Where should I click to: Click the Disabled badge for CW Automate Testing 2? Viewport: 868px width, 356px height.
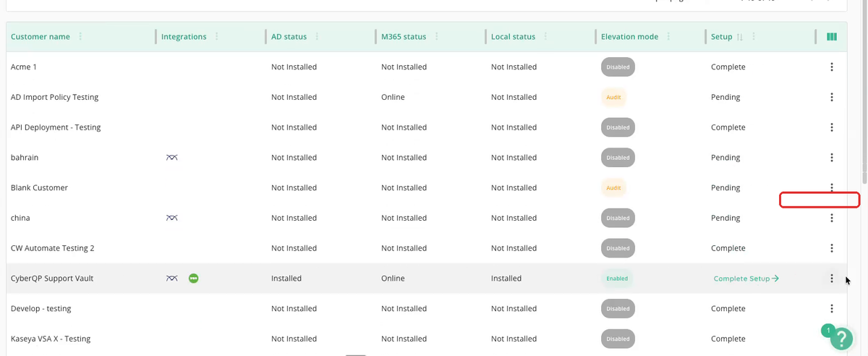click(x=618, y=248)
